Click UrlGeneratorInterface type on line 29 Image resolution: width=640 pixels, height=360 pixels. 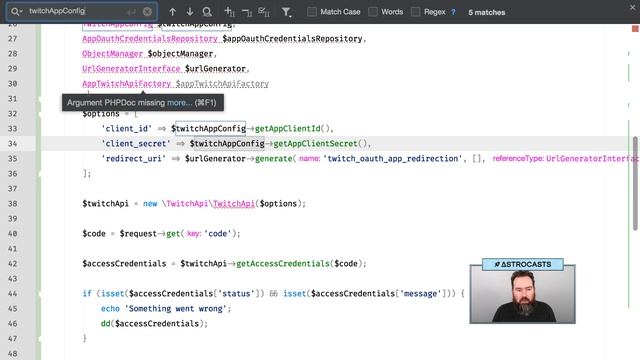131,69
